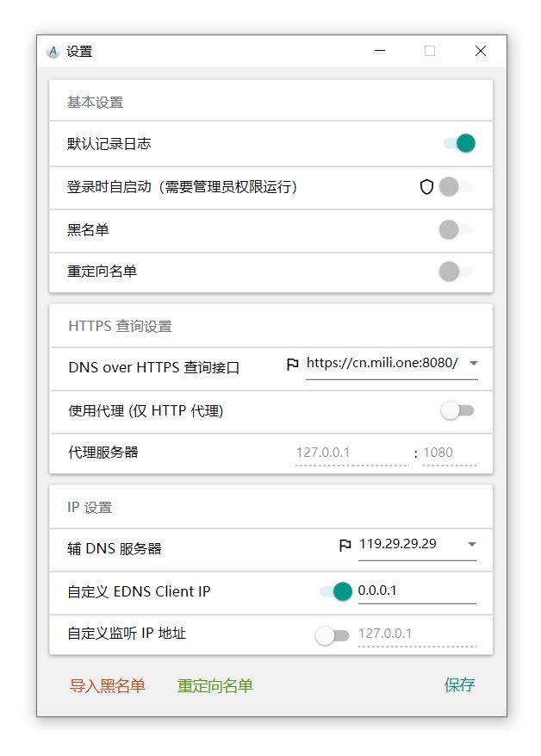Turn off 自定义 EDNS Client IP switch
Image resolution: width=541 pixels, height=756 pixels.
click(x=335, y=591)
